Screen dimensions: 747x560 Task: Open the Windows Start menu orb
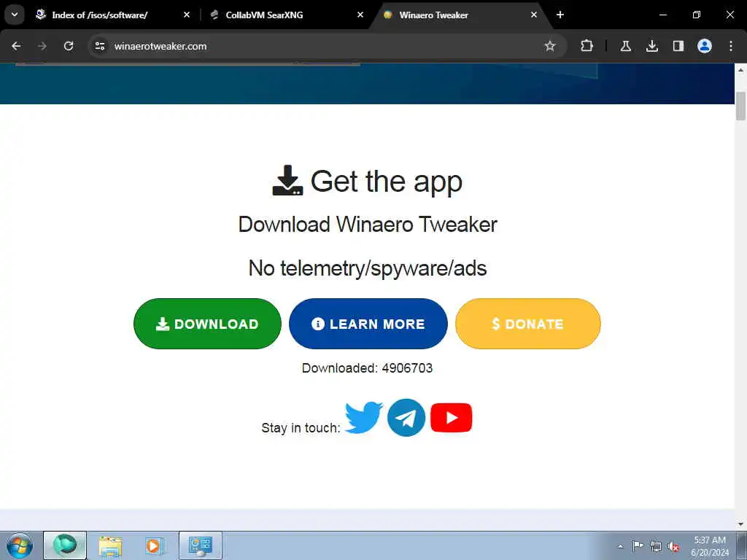pos(20,545)
